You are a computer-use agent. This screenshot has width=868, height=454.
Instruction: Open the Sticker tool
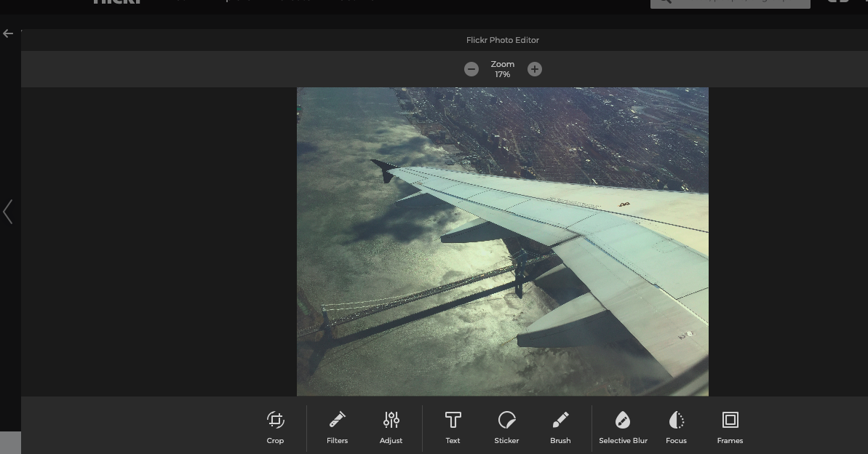coord(506,427)
